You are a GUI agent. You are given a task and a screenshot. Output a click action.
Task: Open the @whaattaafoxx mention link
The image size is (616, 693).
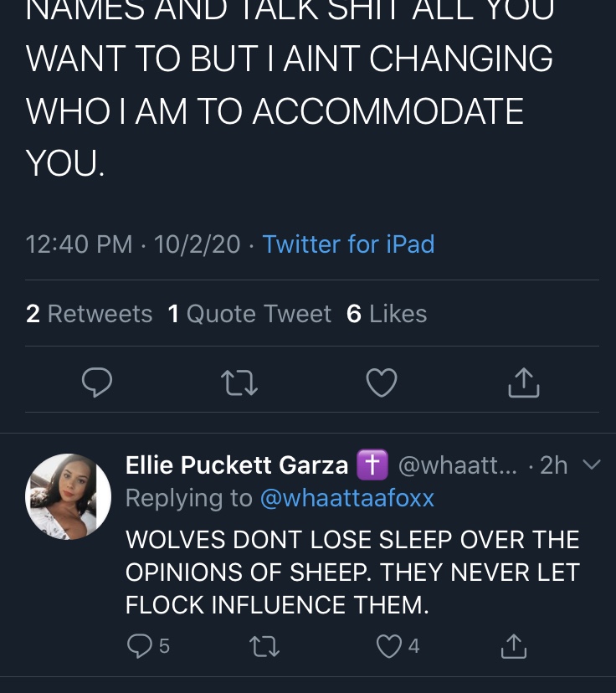point(347,498)
